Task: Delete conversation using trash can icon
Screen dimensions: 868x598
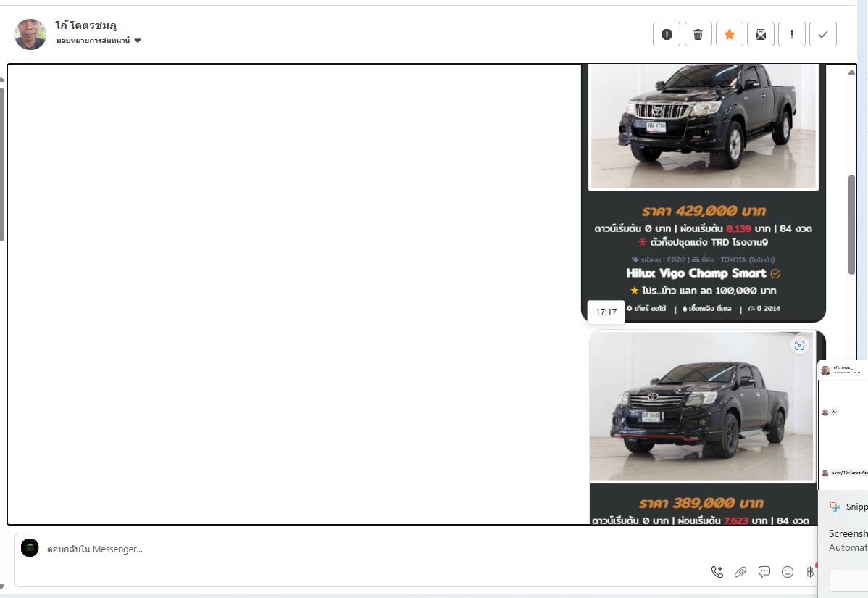Action: tap(698, 34)
